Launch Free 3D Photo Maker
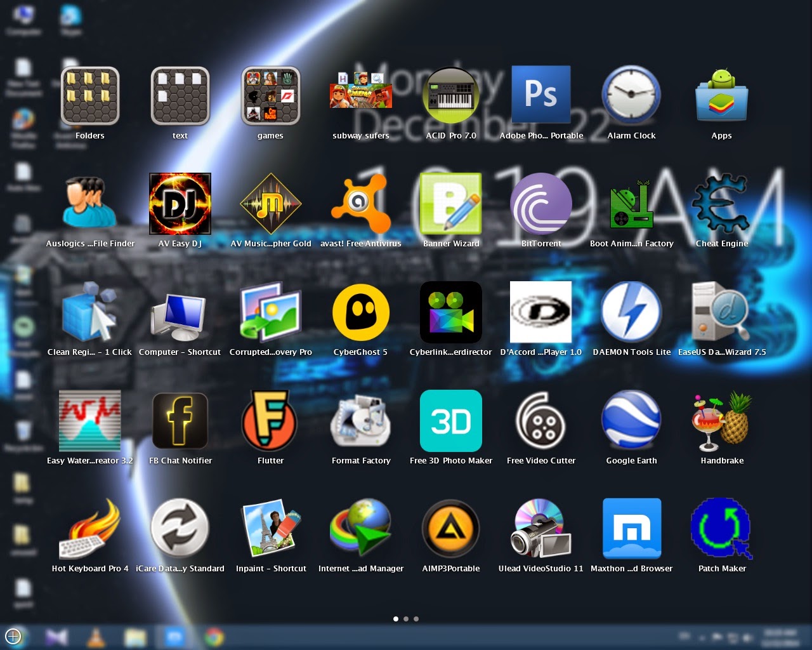Screen dimensions: 812x650 tap(451, 420)
